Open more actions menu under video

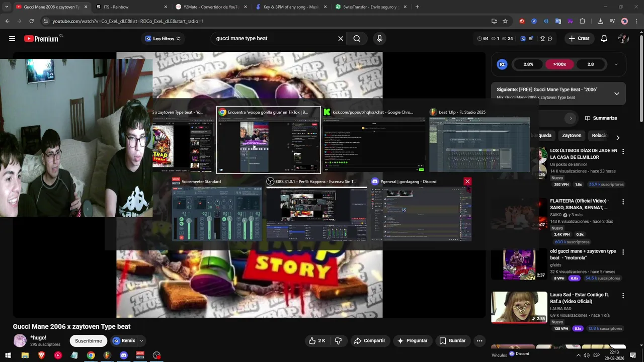[x=479, y=340]
